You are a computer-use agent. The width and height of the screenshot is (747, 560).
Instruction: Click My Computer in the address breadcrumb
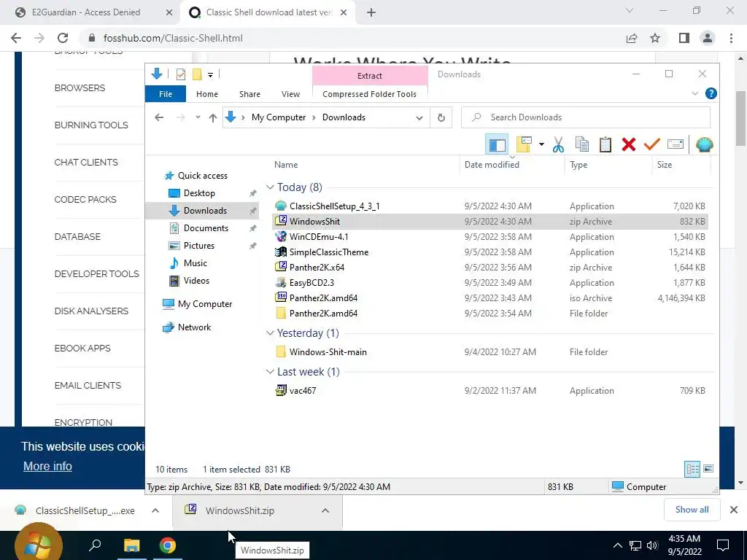tap(279, 117)
